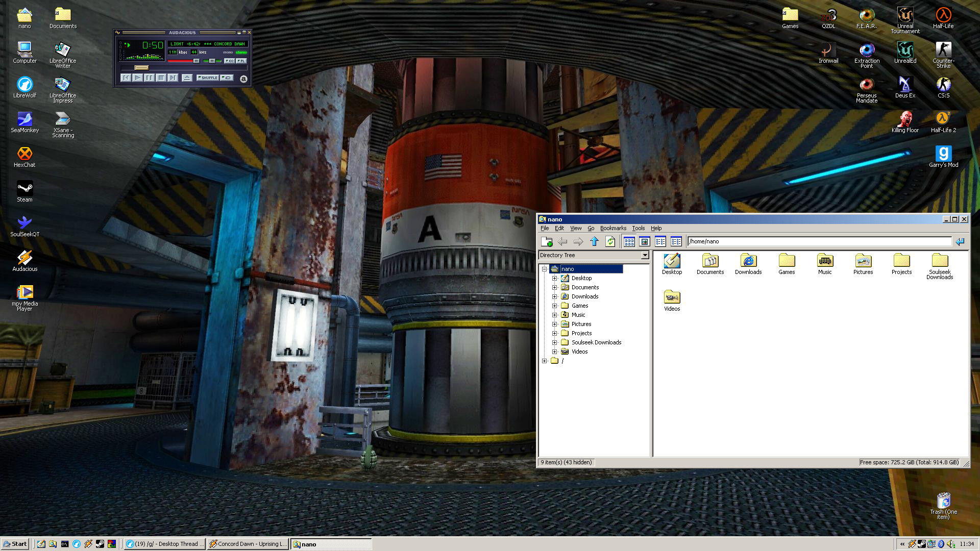Open LibreOffice Writer desktop icon

click(x=63, y=55)
